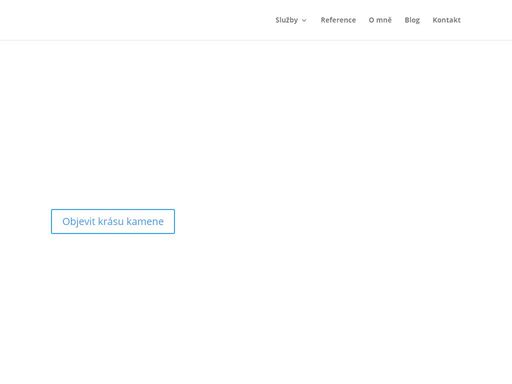Screen dimensions: 512x384
Task: Open the Kontakt page
Action: (446, 20)
